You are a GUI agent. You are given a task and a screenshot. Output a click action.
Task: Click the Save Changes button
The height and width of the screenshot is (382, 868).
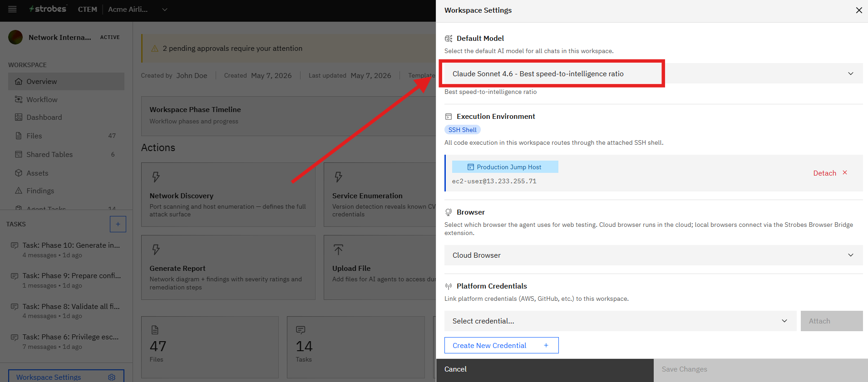click(x=761, y=369)
